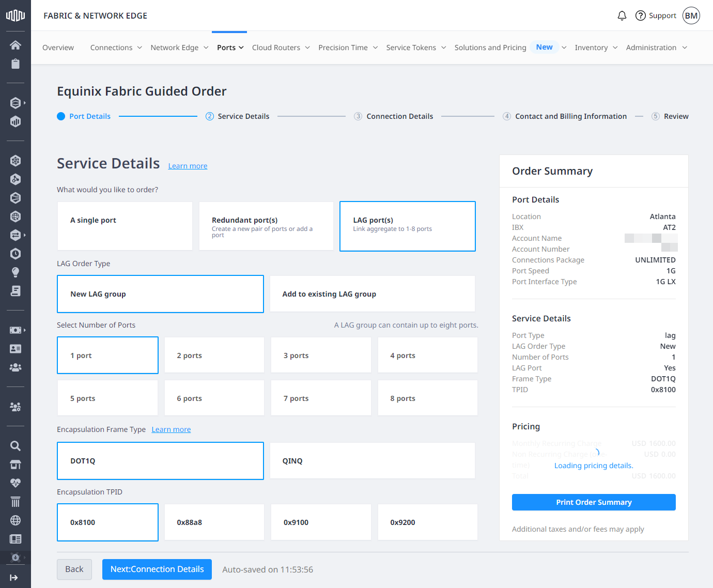Choose TPID 0x88a8
The height and width of the screenshot is (588, 713).
214,522
